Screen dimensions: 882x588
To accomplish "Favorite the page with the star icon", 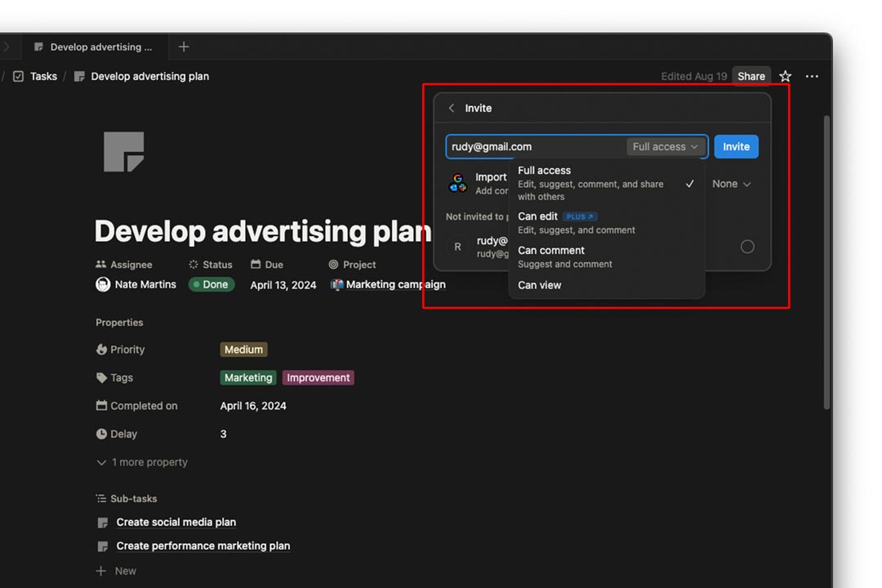I will coord(786,76).
